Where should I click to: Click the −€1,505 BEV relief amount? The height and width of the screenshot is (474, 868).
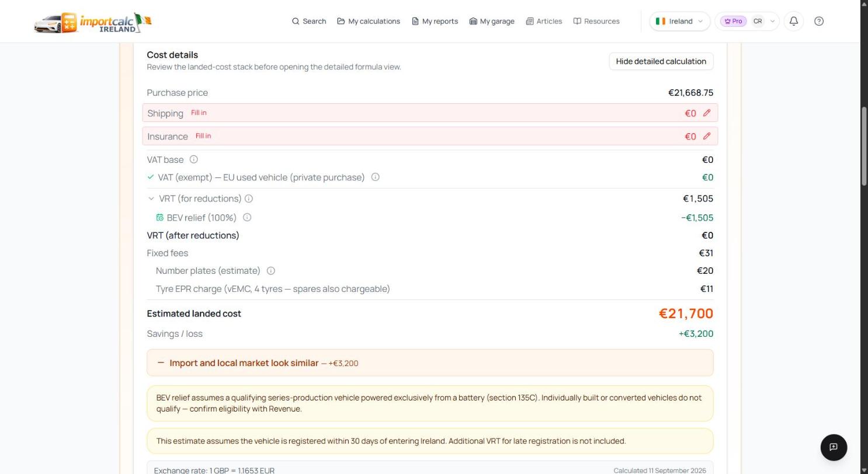697,218
